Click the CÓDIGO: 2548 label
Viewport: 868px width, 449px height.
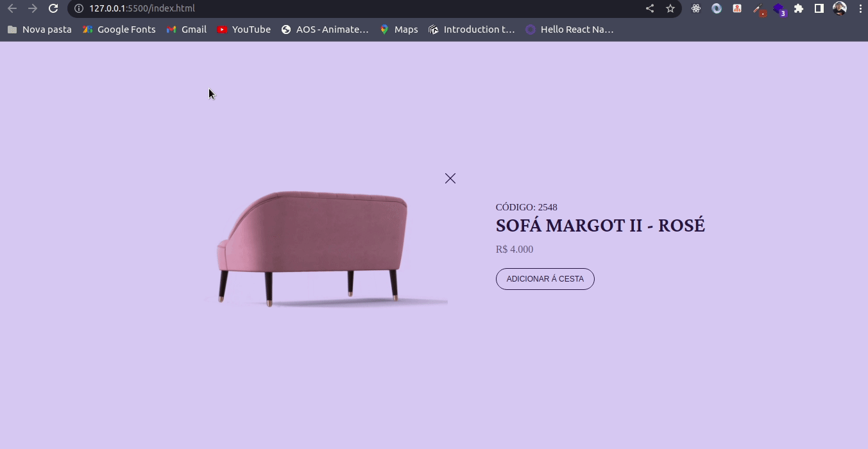point(527,207)
